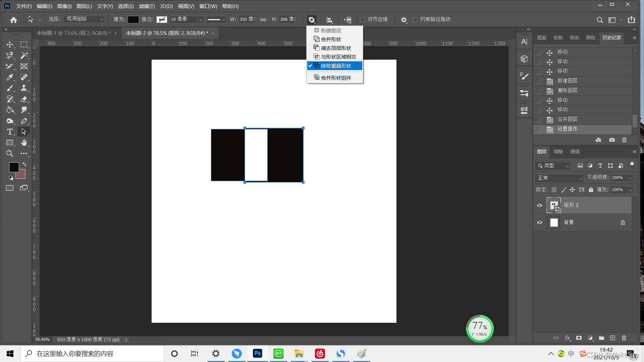The image size is (644, 362).
Task: Select the Move tool
Action: coord(10,45)
